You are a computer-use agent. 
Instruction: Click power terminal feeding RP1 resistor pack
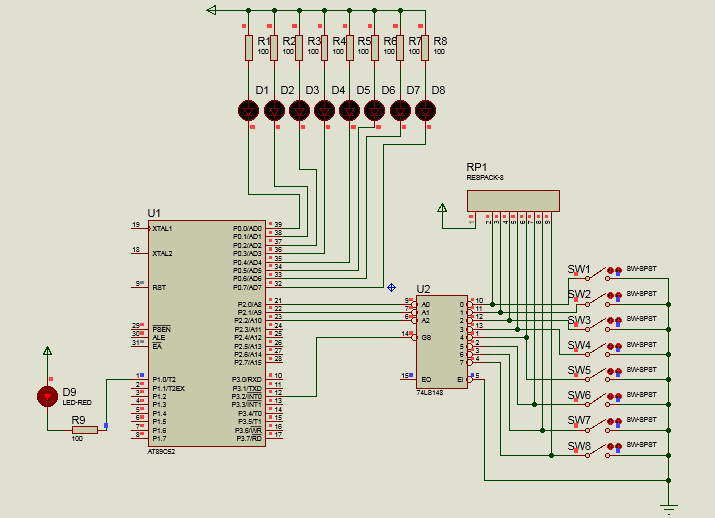click(442, 208)
